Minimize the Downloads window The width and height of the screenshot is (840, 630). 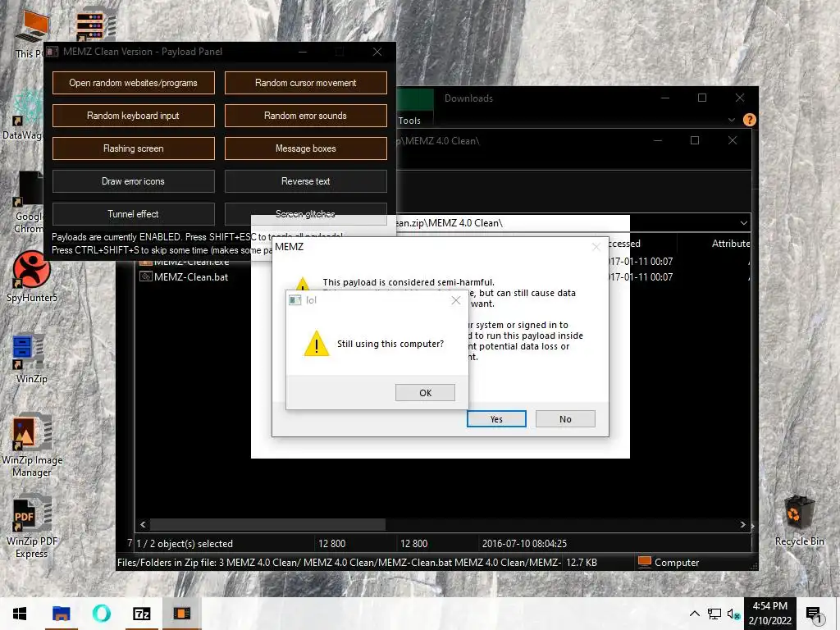pyautogui.click(x=664, y=98)
